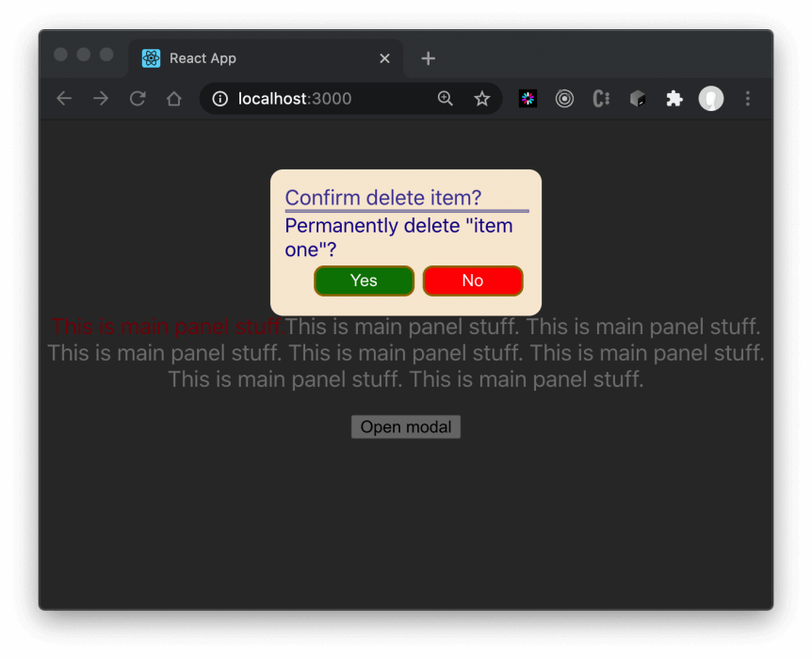Image resolution: width=812 pixels, height=658 pixels.
Task: Click the browser forward arrow
Action: 101,98
